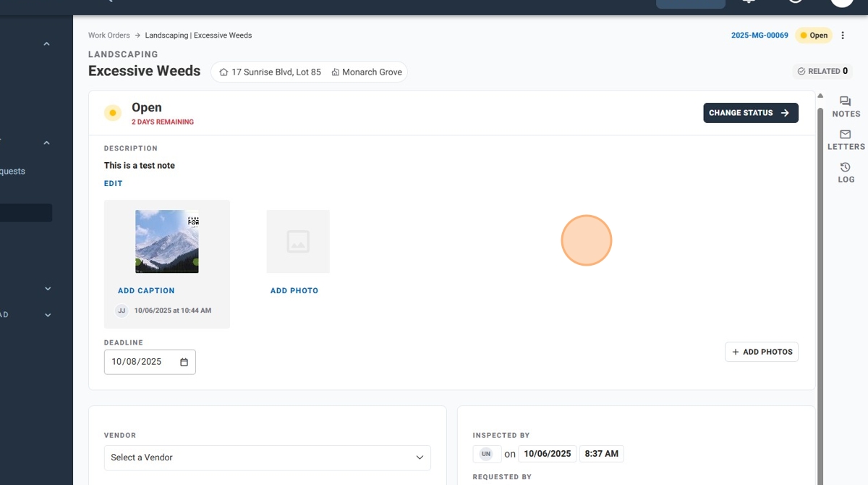868x485 pixels.
Task: Click the 17 Sunrise Blvd, Lot 85 chip
Action: tap(270, 72)
